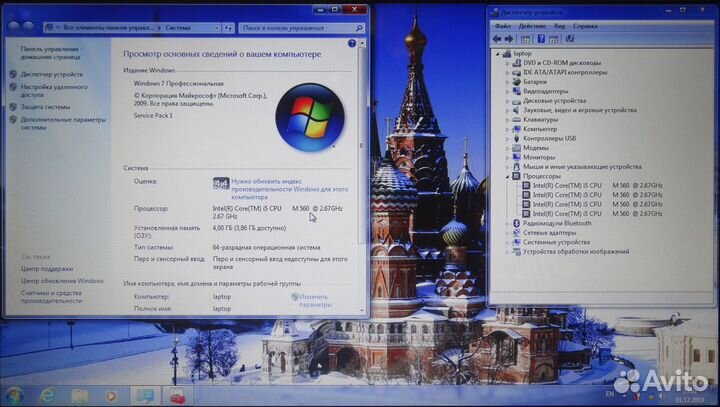Open the Центр поддержки link
Image resolution: width=720 pixels, height=407 pixels.
[x=47, y=269]
